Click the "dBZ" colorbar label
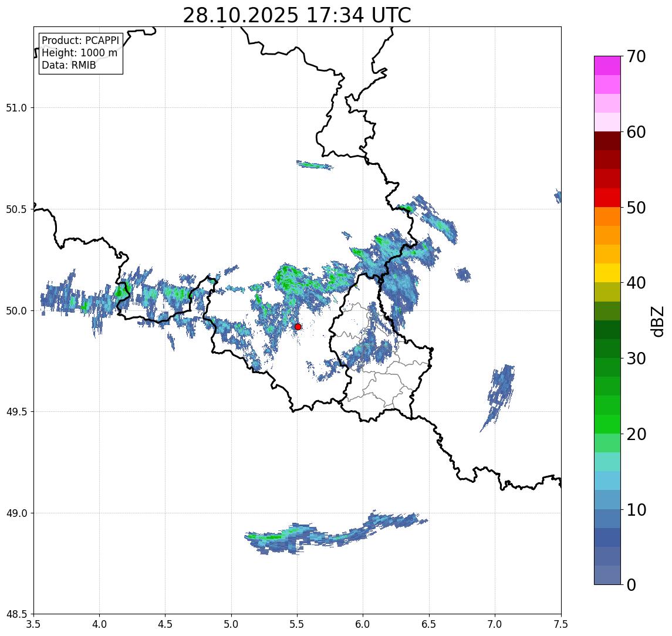Image resolution: width=672 pixels, height=636 pixels. (657, 322)
